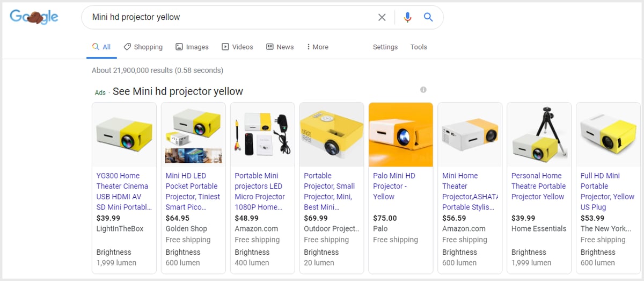The width and height of the screenshot is (644, 281).
Task: Open the Full HD Mini Portable image
Action: [609, 135]
